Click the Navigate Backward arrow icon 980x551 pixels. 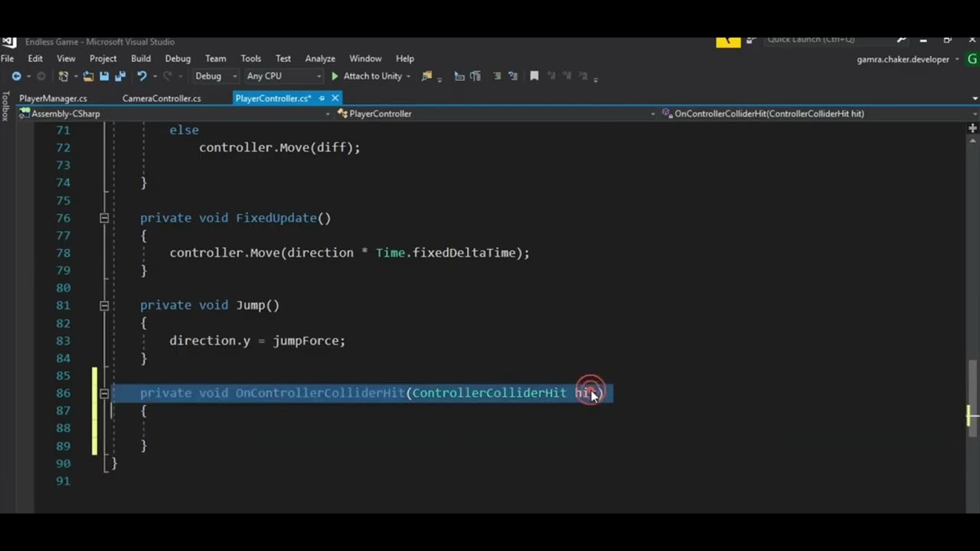16,77
